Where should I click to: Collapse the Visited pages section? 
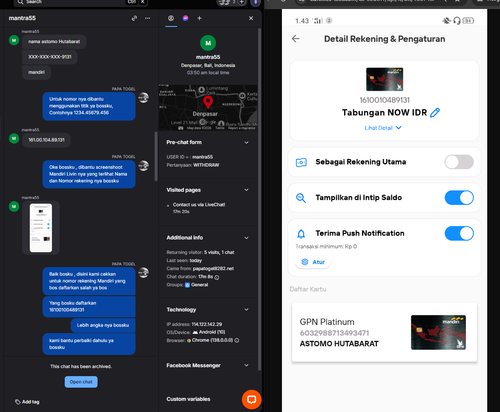click(246, 190)
